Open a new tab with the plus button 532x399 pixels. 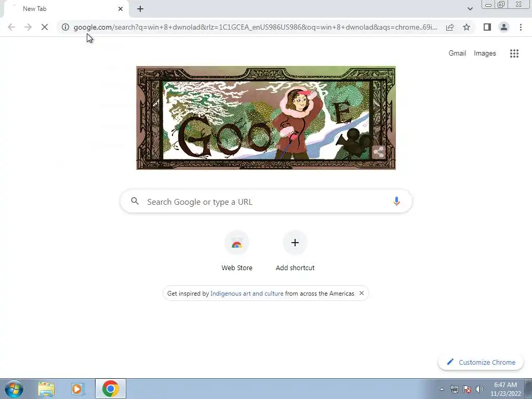click(140, 9)
